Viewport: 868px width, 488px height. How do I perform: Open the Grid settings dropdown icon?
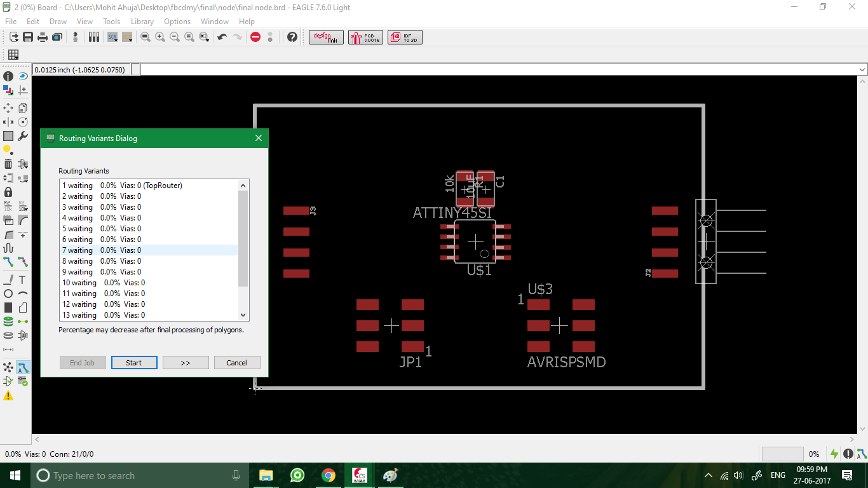coord(13,55)
